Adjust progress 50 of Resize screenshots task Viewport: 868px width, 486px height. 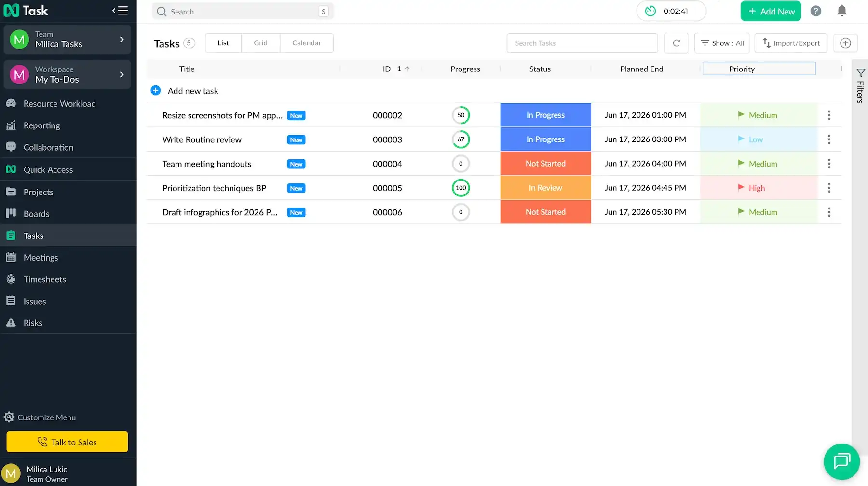461,115
